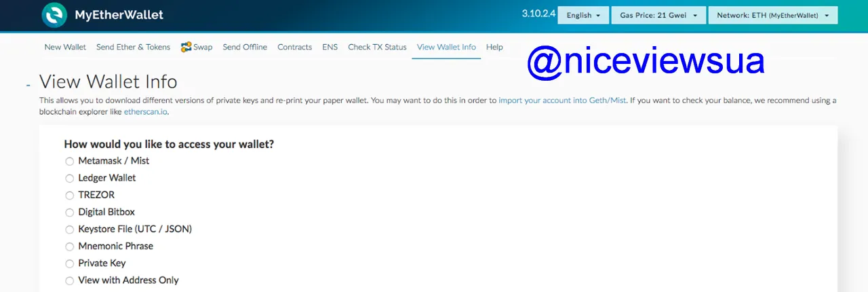Click the View Wallet Info heading
Viewport: 868px width, 292px height.
(x=108, y=81)
